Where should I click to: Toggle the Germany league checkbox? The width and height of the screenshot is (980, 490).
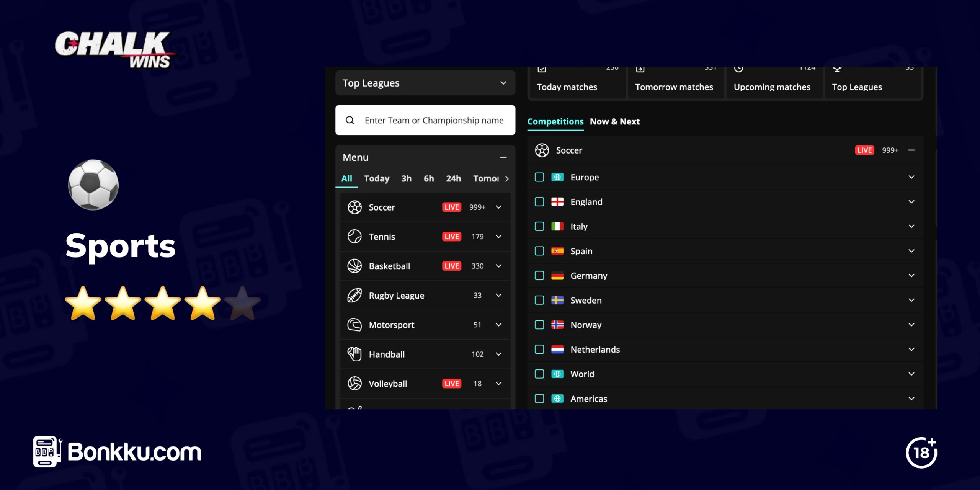tap(539, 275)
